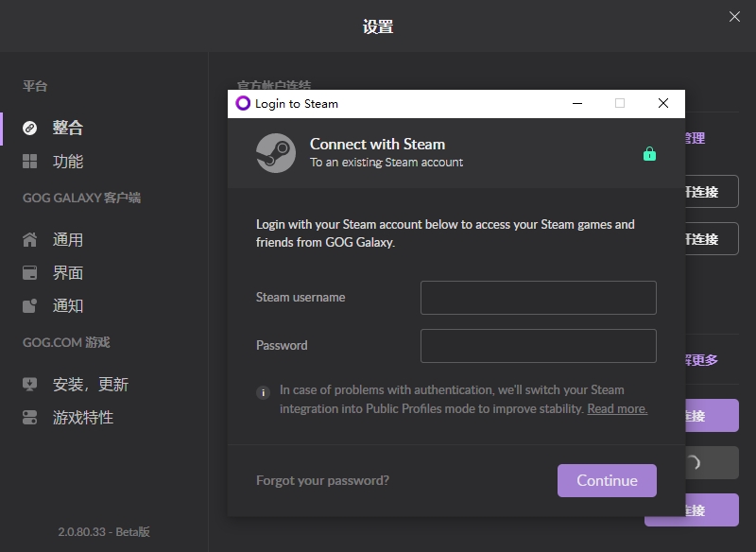The height and width of the screenshot is (552, 756).
Task: Click the Continue button
Action: [x=607, y=481]
